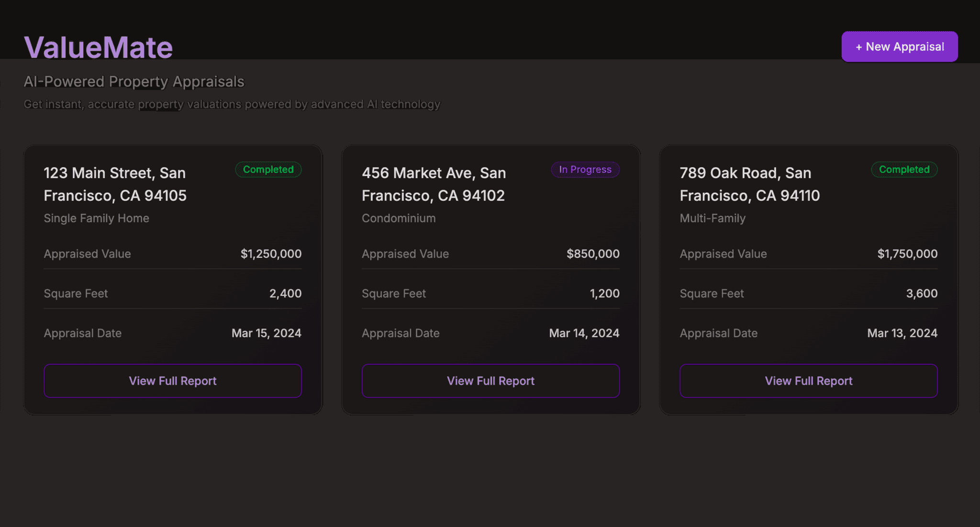Screen dimensions: 980x527
Task: Click the + New Appraisal button
Action: (x=899, y=46)
